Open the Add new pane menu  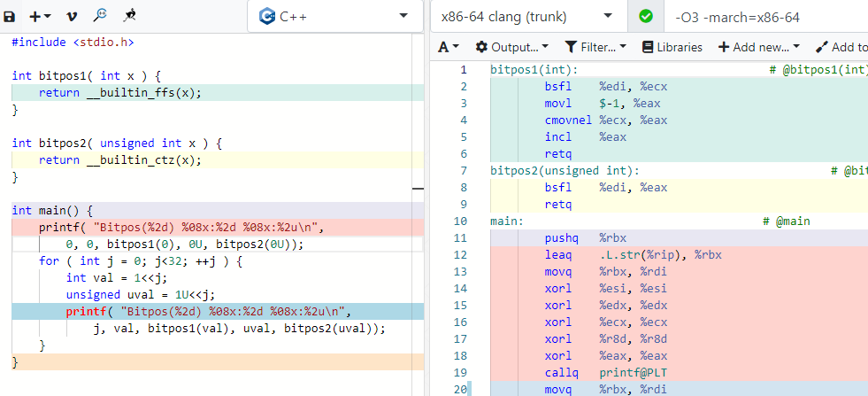(x=759, y=47)
